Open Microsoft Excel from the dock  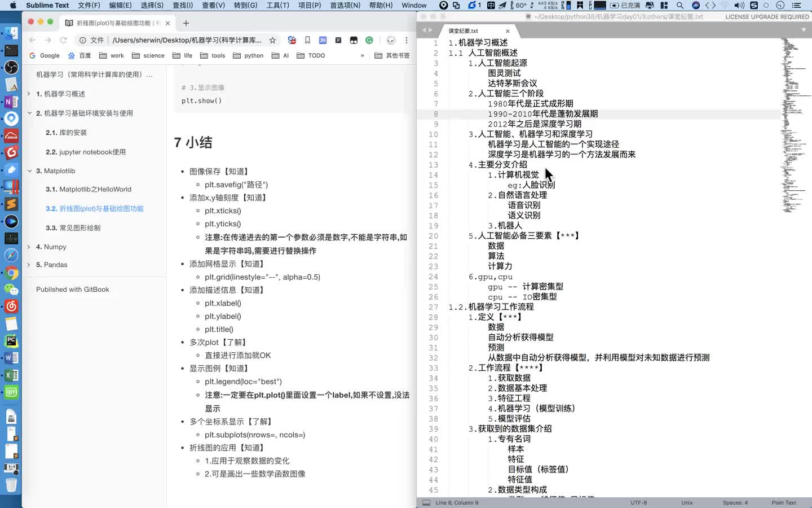pyautogui.click(x=11, y=375)
